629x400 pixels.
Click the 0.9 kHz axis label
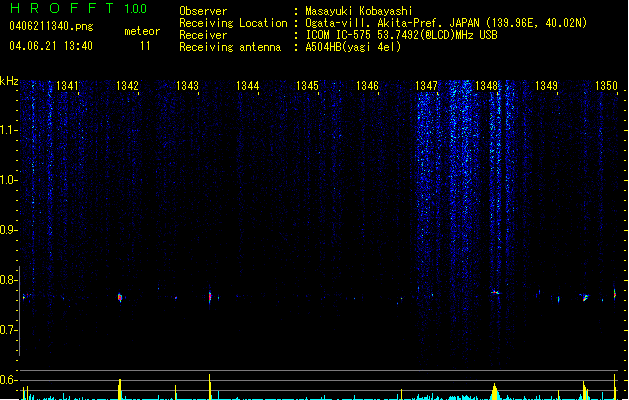7,230
